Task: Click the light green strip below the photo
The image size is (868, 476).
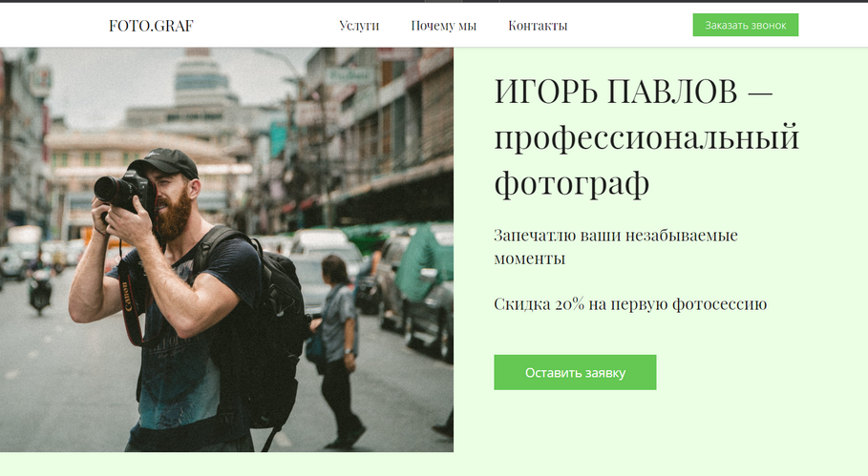Action: click(434, 464)
